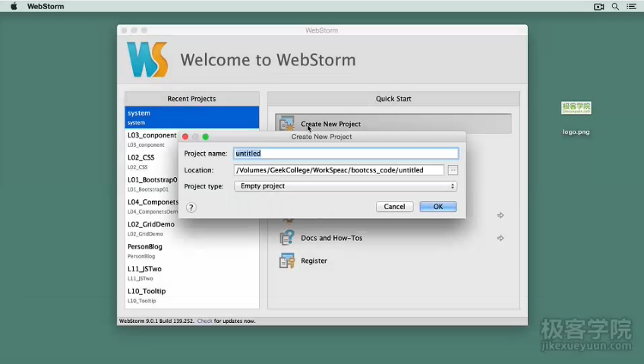Click arrow next to Docs and How-Tos
This screenshot has height=364, width=644.
pyautogui.click(x=500, y=238)
